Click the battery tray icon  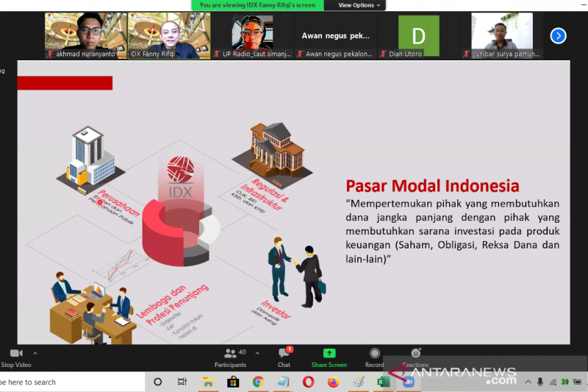click(578, 382)
